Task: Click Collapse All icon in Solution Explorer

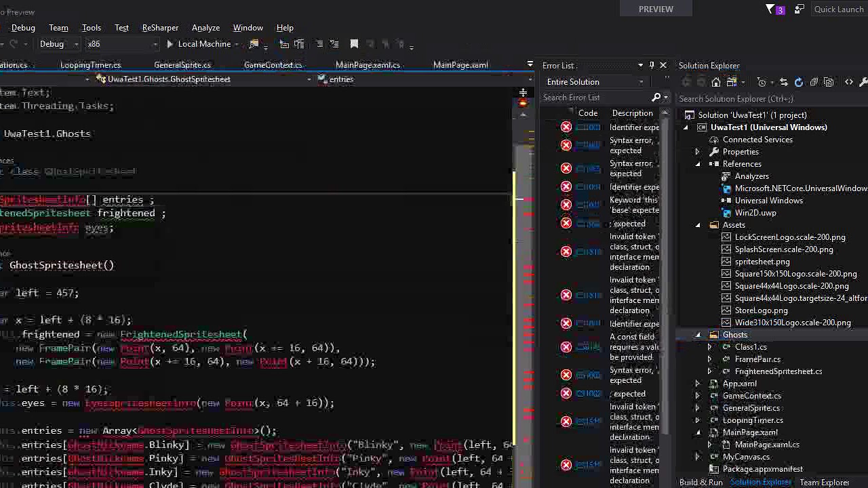Action: pos(814,83)
